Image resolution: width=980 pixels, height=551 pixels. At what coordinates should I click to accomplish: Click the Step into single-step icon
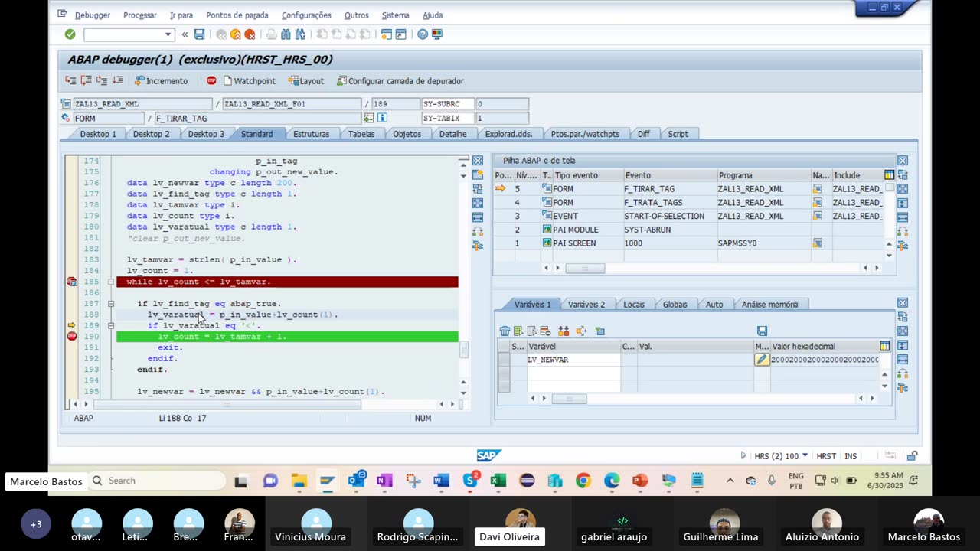[x=70, y=80]
